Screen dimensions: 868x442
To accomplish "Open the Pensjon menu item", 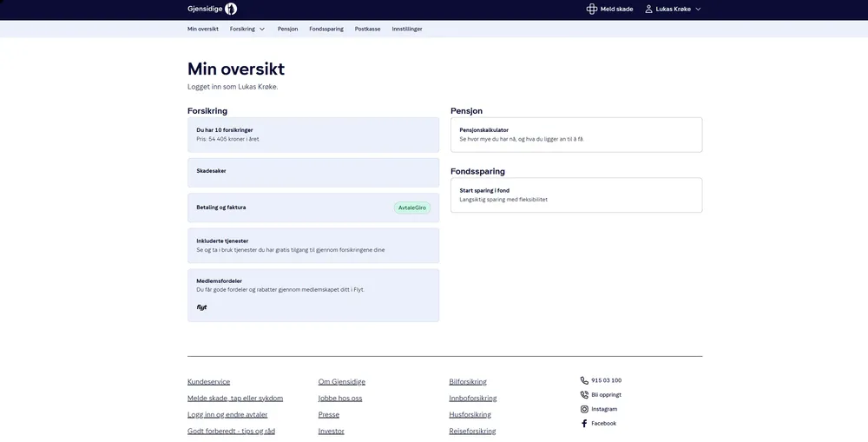I will click(x=287, y=29).
